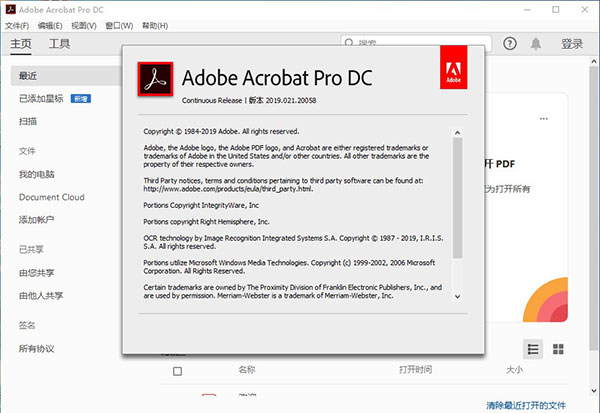Select 我的电脑 in the sidebar

37,175
